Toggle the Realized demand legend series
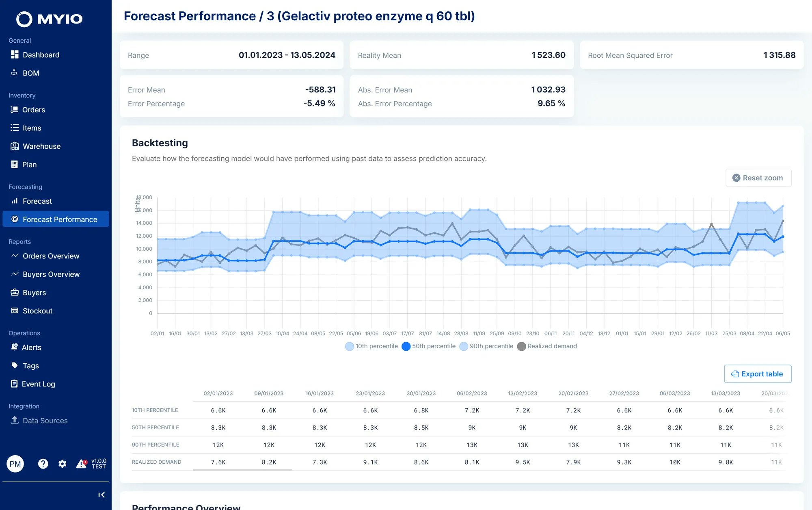Screen dimensions: 812x510 [x=547, y=346]
